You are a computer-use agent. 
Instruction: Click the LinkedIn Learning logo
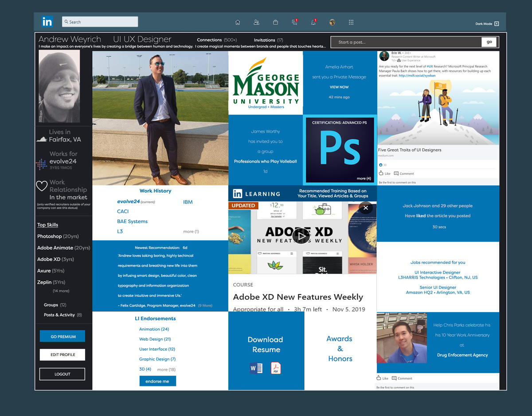(257, 194)
